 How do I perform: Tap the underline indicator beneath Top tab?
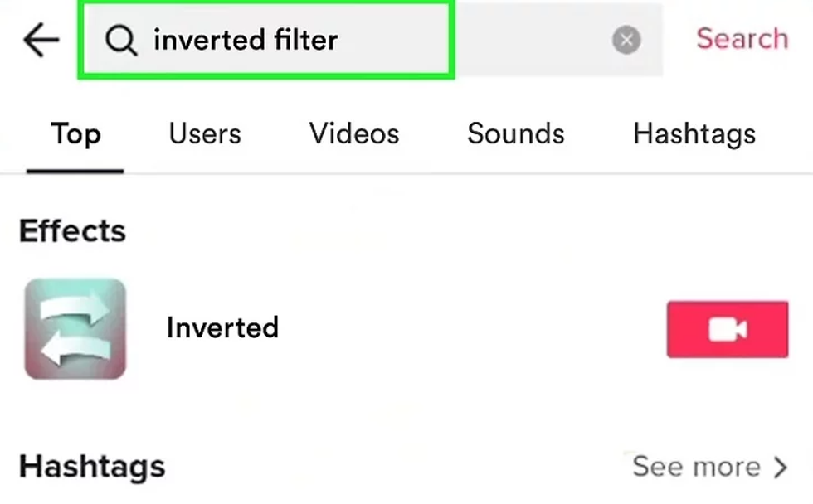click(x=75, y=171)
